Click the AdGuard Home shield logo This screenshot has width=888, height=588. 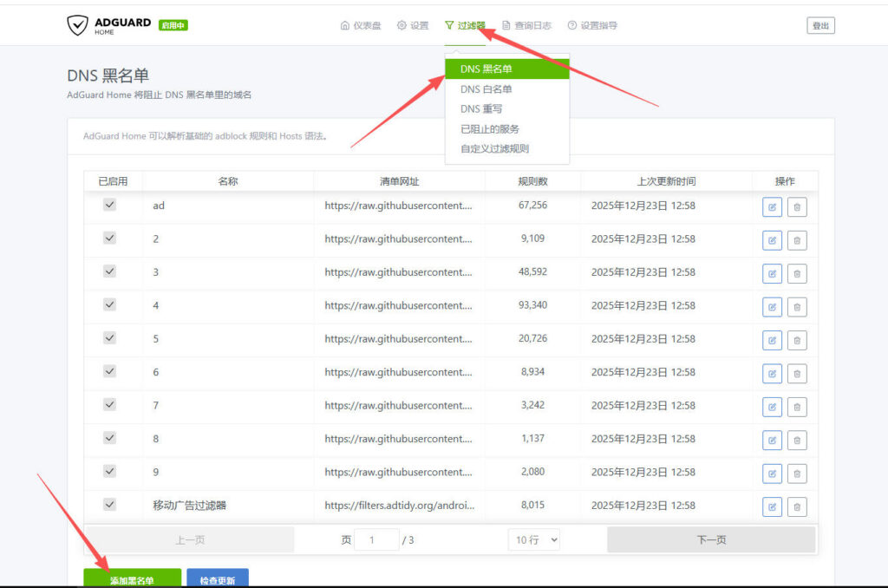point(78,25)
